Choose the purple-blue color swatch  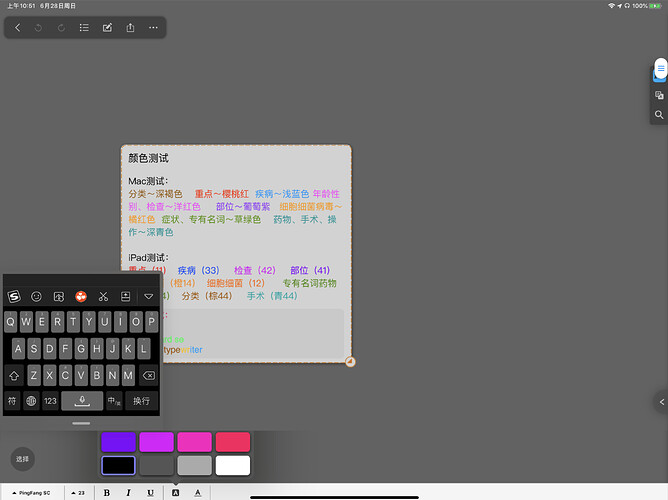118,442
